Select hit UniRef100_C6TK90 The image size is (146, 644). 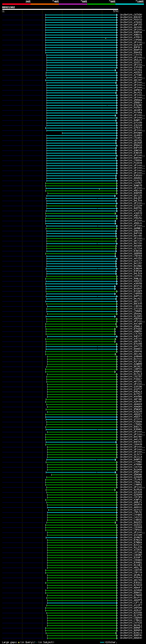(x=131, y=15)
